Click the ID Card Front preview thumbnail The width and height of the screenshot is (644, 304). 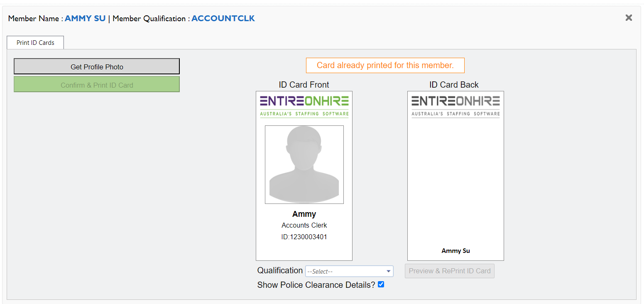click(304, 175)
